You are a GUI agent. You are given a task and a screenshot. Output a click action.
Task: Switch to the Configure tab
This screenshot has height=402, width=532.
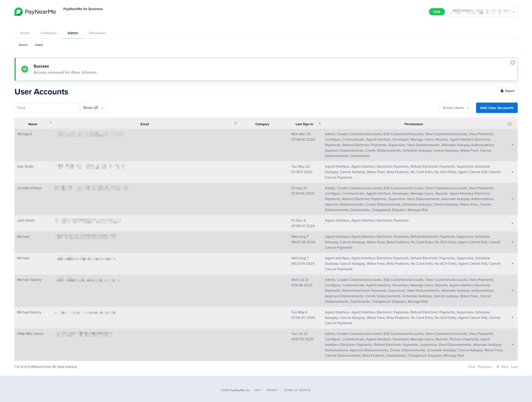49,33
